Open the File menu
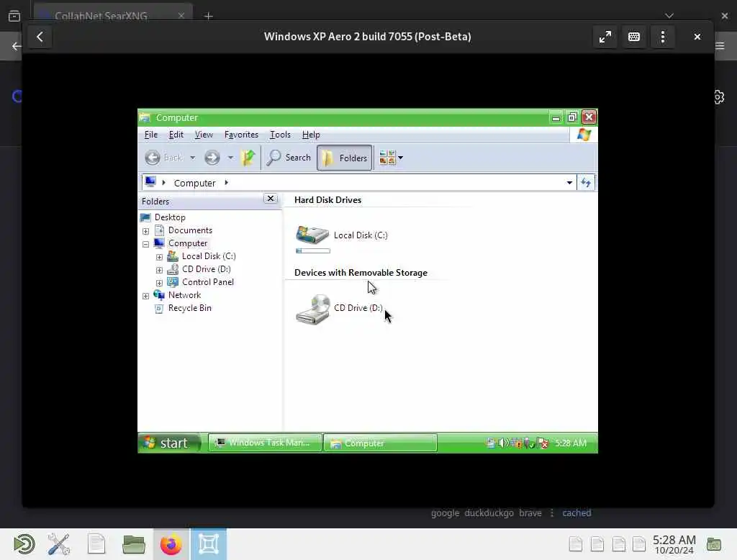 coord(151,135)
